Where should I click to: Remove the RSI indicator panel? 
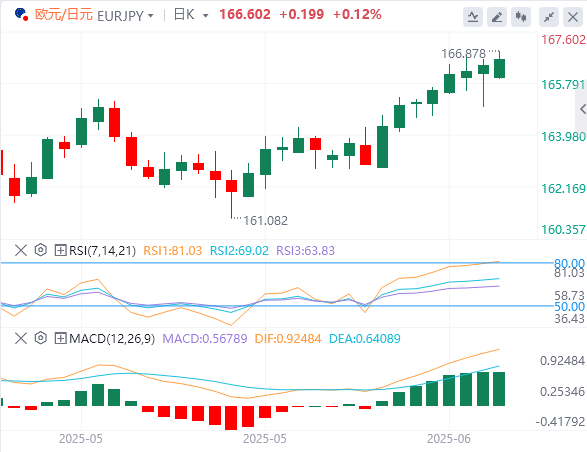(x=21, y=250)
